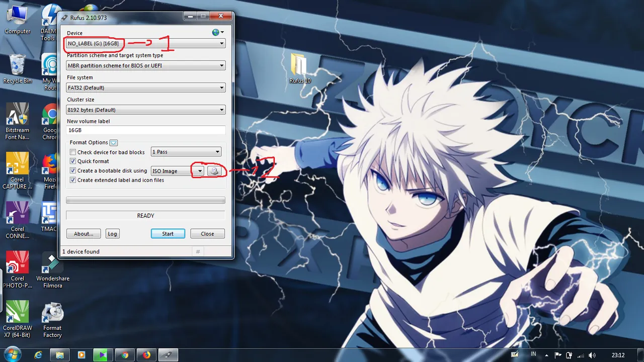Select the Computer desktop icon
Viewport: 644px width, 362px height.
click(18, 20)
